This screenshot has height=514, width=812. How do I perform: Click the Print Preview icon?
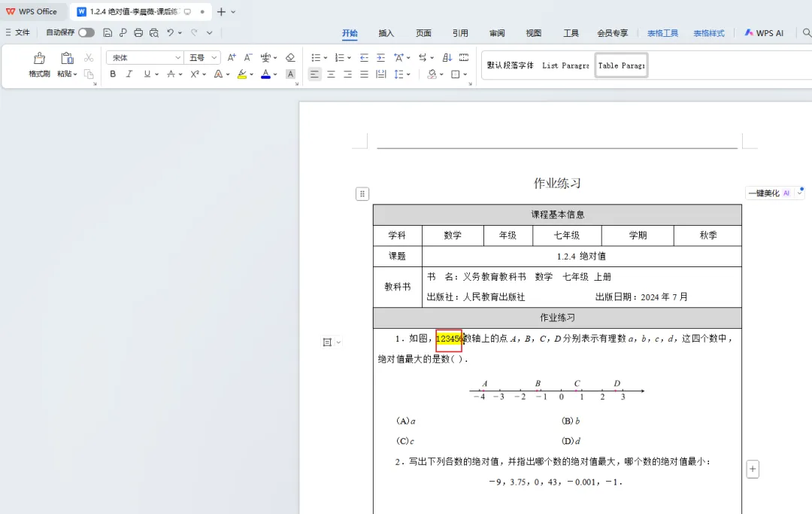click(154, 32)
